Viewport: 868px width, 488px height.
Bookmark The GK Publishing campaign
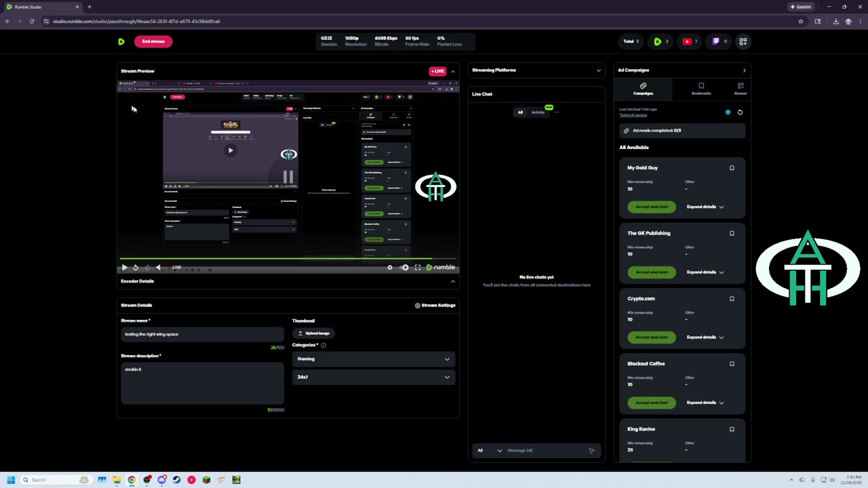732,233
